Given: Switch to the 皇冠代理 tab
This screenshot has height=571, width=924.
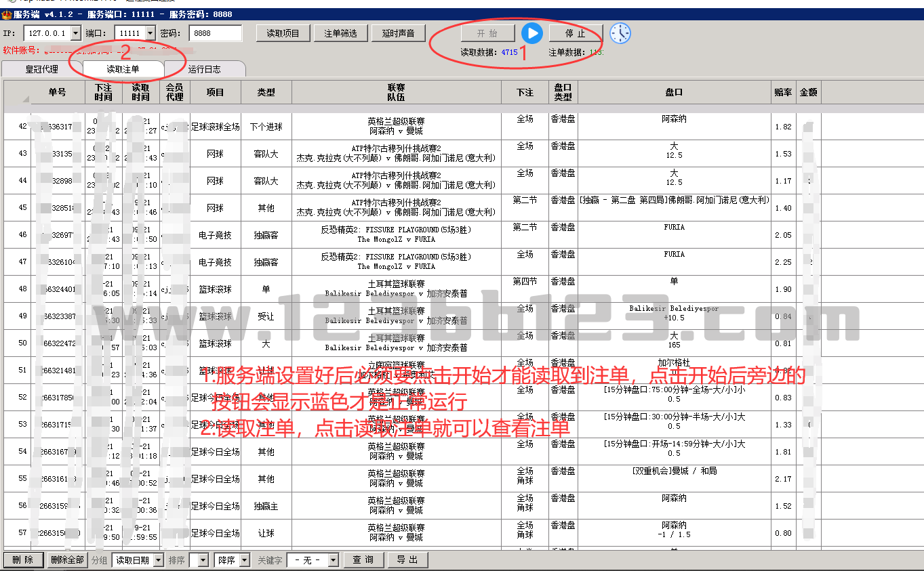Looking at the screenshot, I should coord(41,69).
